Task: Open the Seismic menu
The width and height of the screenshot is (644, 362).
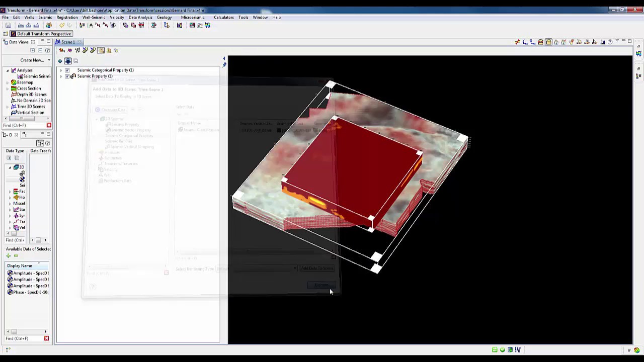Action: coord(45,17)
